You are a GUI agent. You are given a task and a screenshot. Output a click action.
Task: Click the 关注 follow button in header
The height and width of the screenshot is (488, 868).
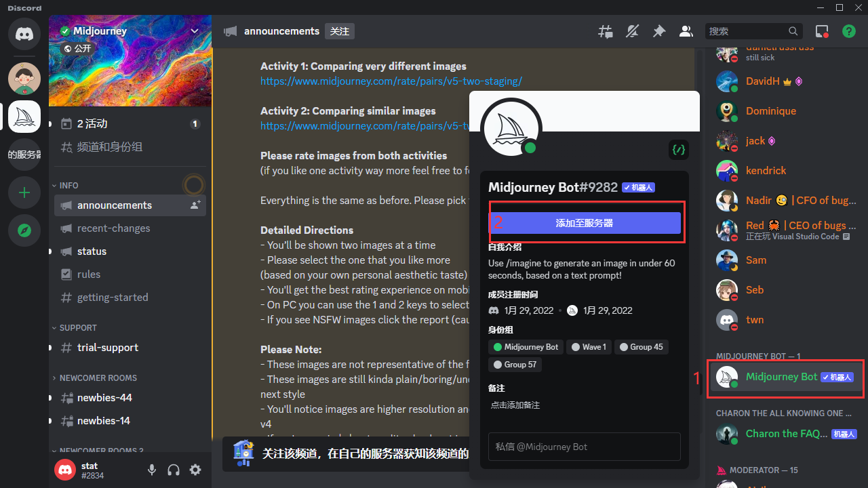(x=340, y=31)
